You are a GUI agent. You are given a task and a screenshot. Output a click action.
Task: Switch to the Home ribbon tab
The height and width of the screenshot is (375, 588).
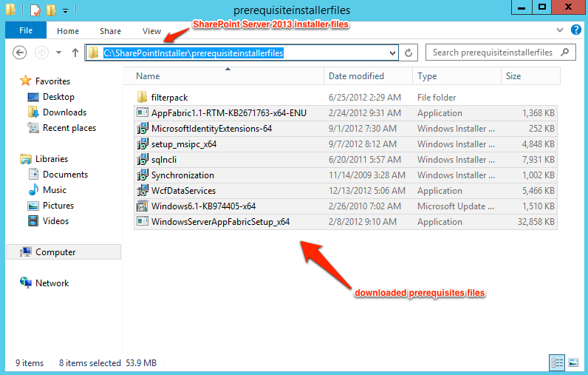click(68, 31)
